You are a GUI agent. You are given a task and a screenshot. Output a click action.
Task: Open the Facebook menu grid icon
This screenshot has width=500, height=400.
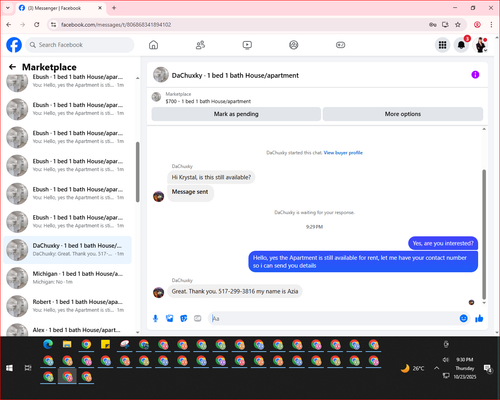(442, 45)
